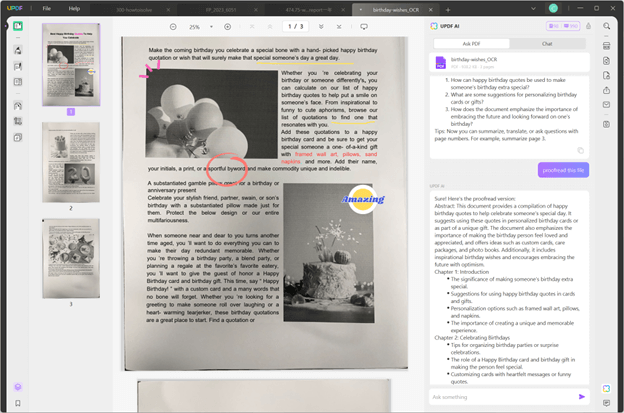The image size is (624, 413).
Task: Click the send message arrow icon
Action: (582, 397)
